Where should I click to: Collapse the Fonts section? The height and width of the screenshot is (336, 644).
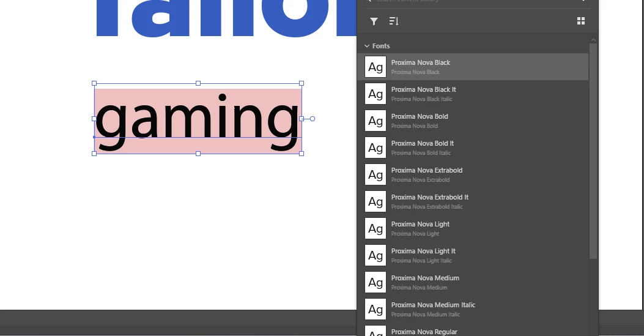[x=367, y=46]
